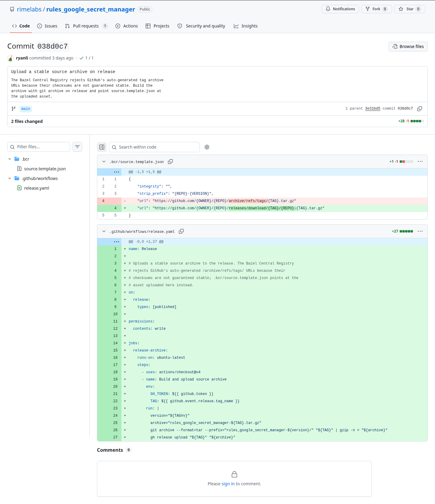This screenshot has width=435, height=504.
Task: Select source.template.json in the file tree
Action: 45,169
